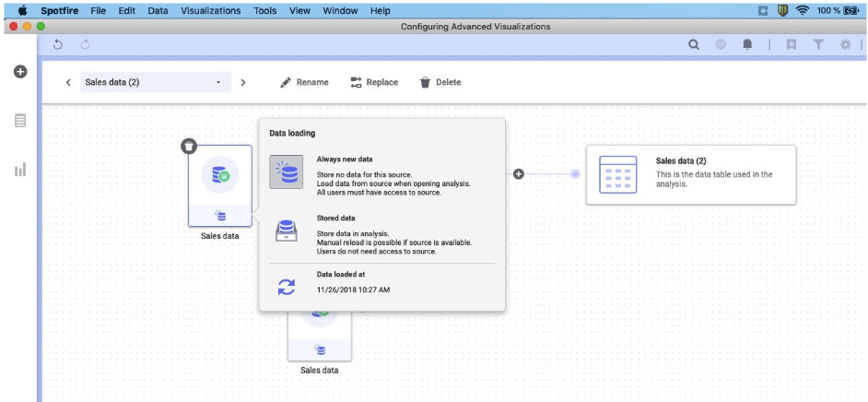Go to previous data table with left chevron
The width and height of the screenshot is (868, 402).
point(68,82)
